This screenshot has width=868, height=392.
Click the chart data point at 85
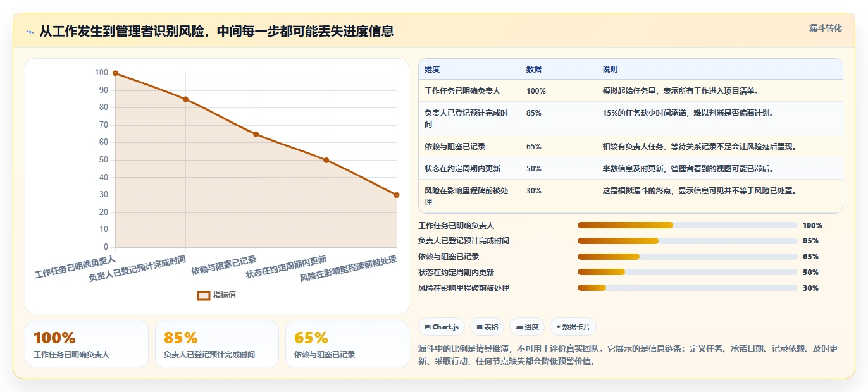[x=185, y=99]
